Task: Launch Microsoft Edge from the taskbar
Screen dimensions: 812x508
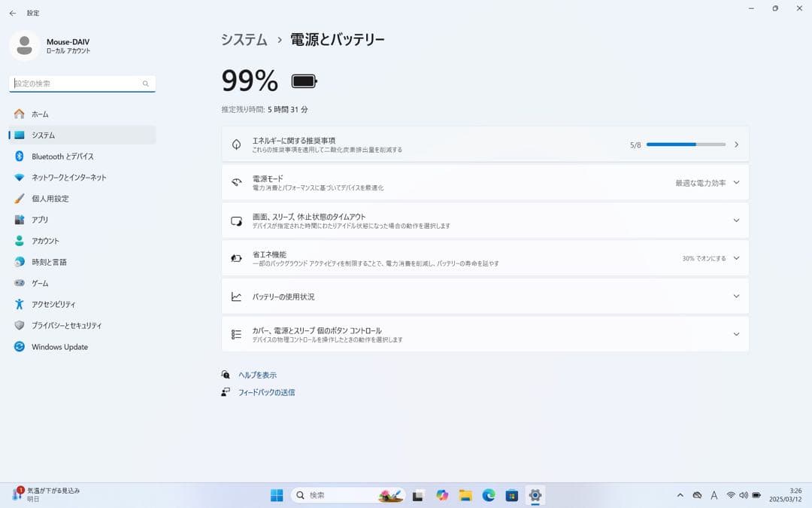Action: [490, 495]
